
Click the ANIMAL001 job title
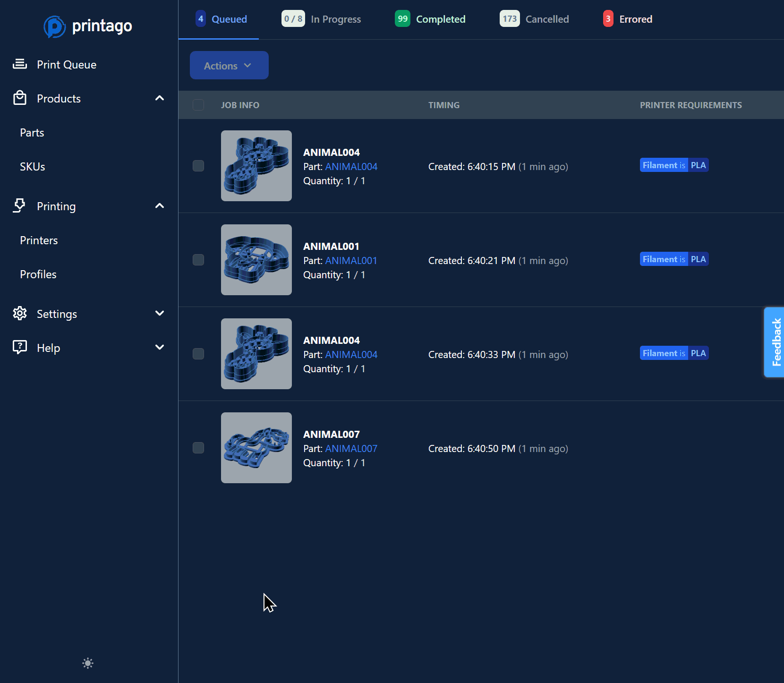pyautogui.click(x=331, y=246)
